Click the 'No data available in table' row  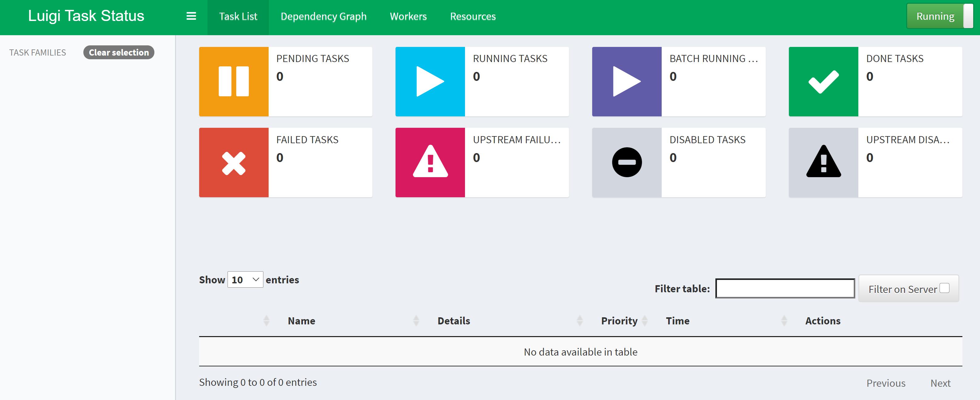tap(580, 352)
